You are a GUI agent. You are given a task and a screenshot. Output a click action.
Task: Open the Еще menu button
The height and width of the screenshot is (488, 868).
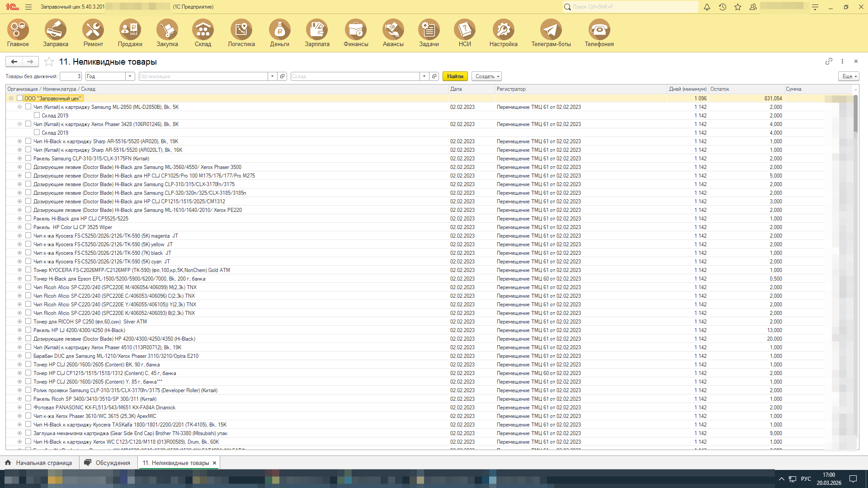click(x=849, y=76)
